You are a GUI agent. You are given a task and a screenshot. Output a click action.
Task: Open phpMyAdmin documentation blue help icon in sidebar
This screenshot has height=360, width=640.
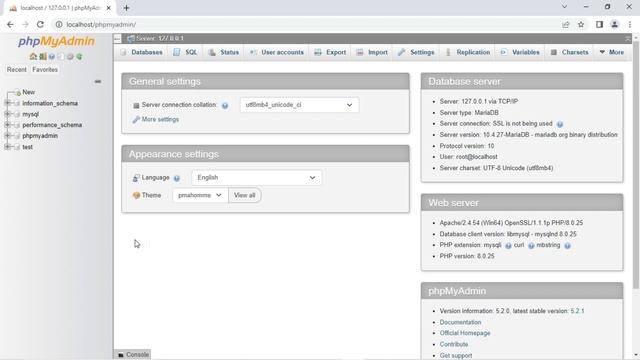click(52, 57)
